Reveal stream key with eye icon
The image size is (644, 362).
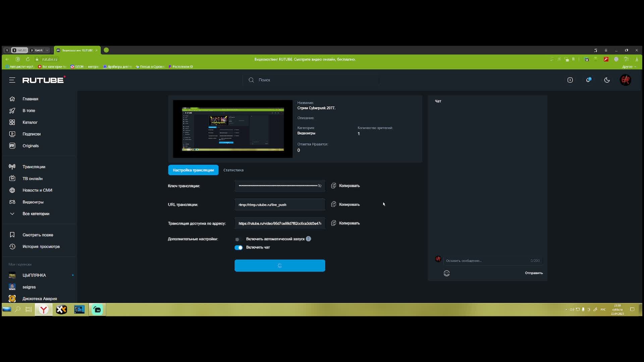coord(320,186)
